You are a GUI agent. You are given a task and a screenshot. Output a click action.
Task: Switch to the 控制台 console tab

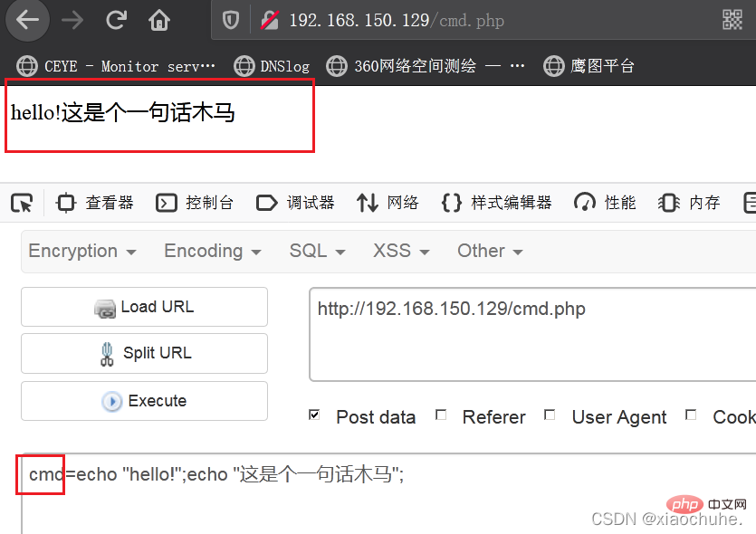[x=195, y=203]
